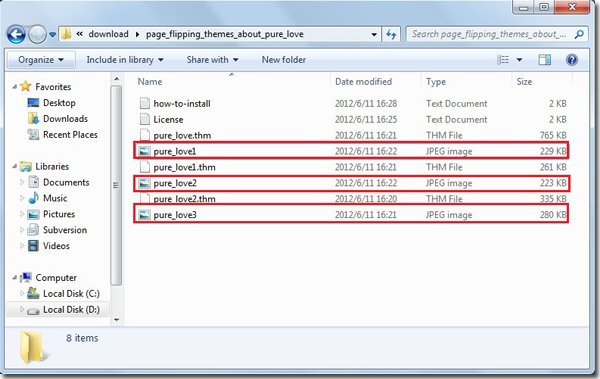Select the Libraries icon in sidebar
Image resolution: width=600 pixels, height=379 pixels.
point(26,166)
